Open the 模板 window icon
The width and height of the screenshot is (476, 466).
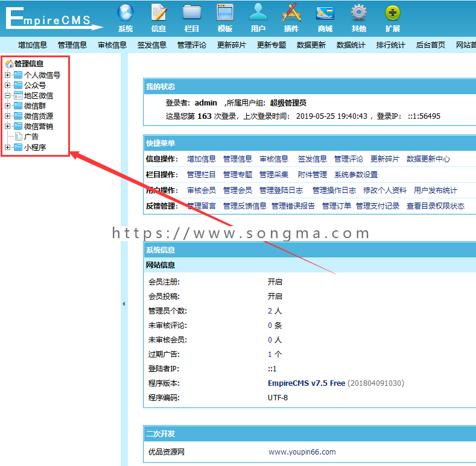(x=225, y=13)
